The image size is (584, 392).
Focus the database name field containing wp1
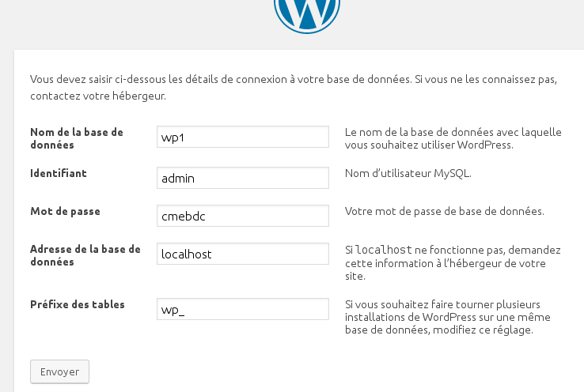click(243, 137)
